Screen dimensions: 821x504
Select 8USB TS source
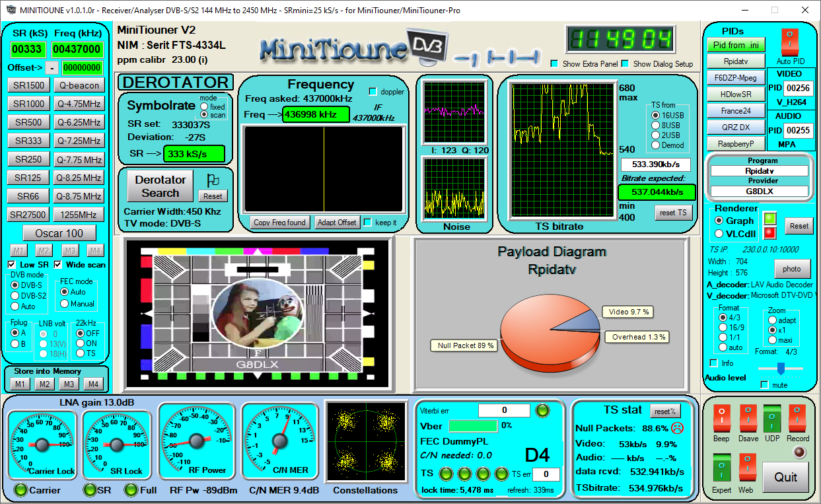coord(656,125)
